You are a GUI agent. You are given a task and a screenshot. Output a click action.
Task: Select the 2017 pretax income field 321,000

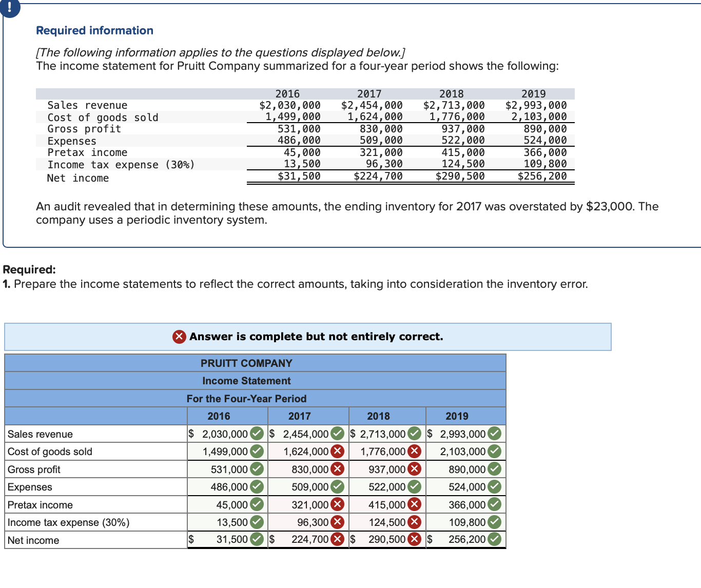[308, 504]
